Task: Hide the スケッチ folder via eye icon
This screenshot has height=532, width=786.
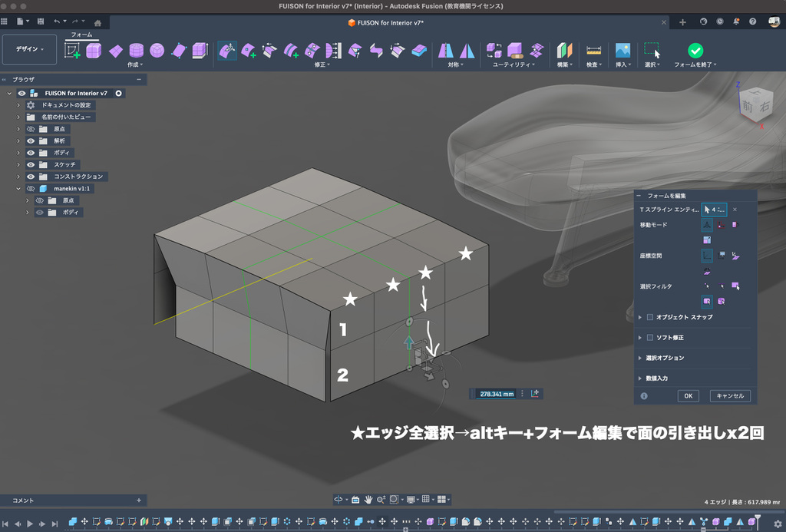Action: [x=31, y=164]
